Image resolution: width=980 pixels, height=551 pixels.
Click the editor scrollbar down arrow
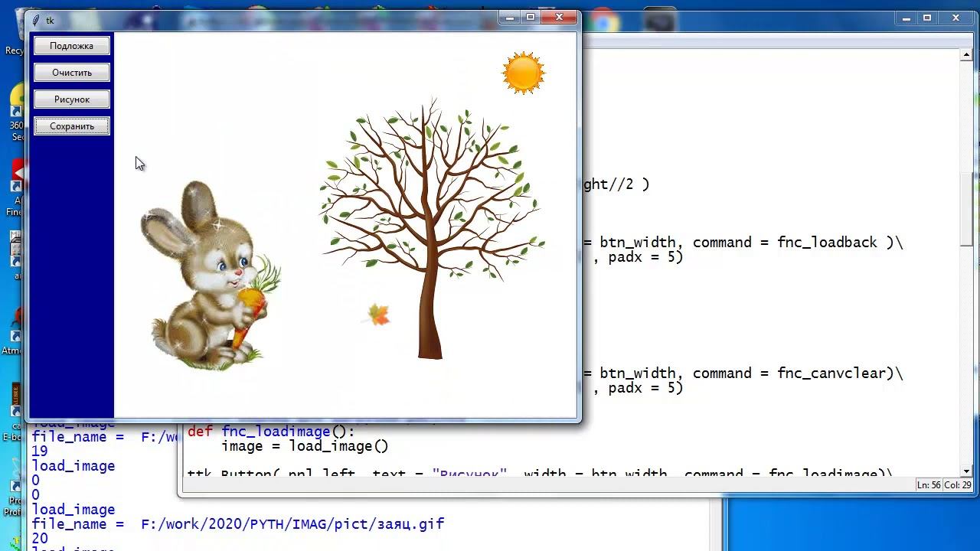[x=966, y=471]
